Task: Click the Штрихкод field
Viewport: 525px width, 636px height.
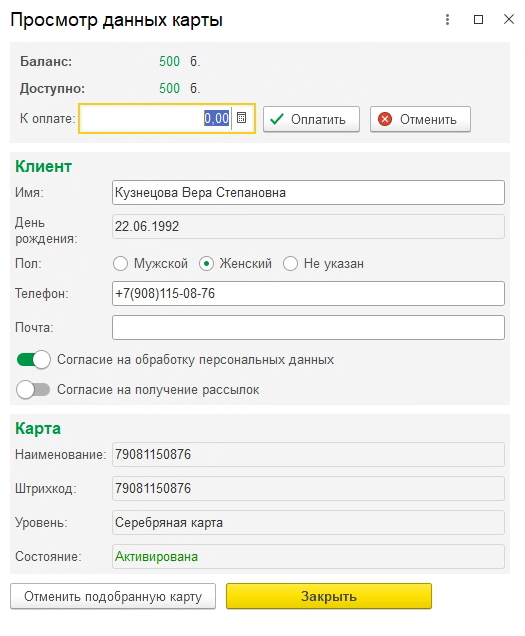Action: [308, 489]
